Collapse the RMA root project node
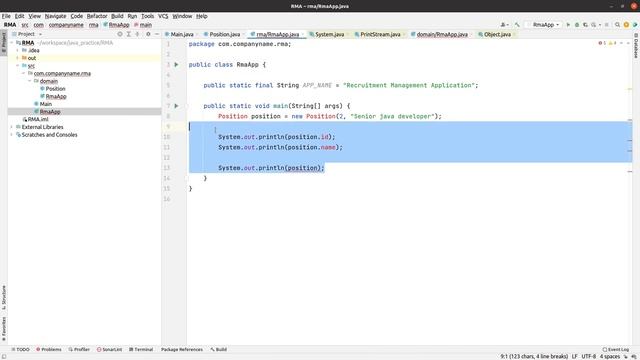640x360 pixels. pyautogui.click(x=12, y=43)
